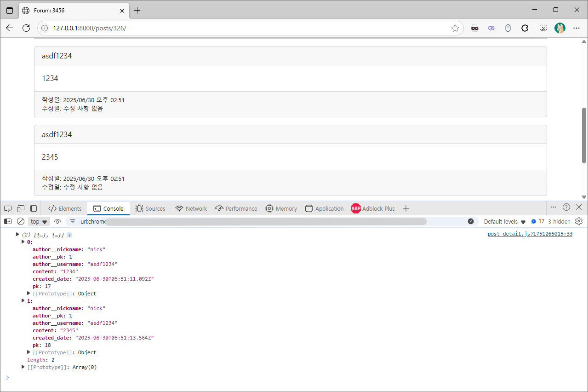Select the length: 2 property
Screen dimensions: 588x392
pos(41,360)
